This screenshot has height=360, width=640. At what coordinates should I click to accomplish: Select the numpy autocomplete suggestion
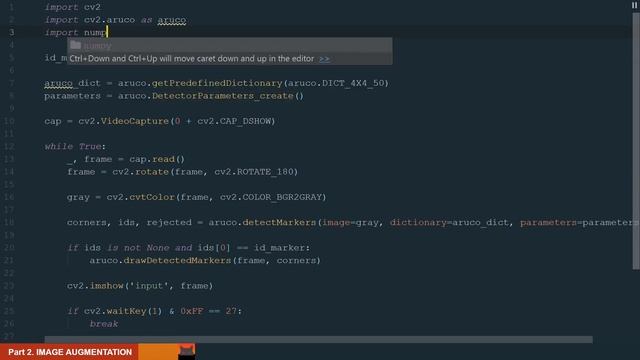(x=230, y=45)
